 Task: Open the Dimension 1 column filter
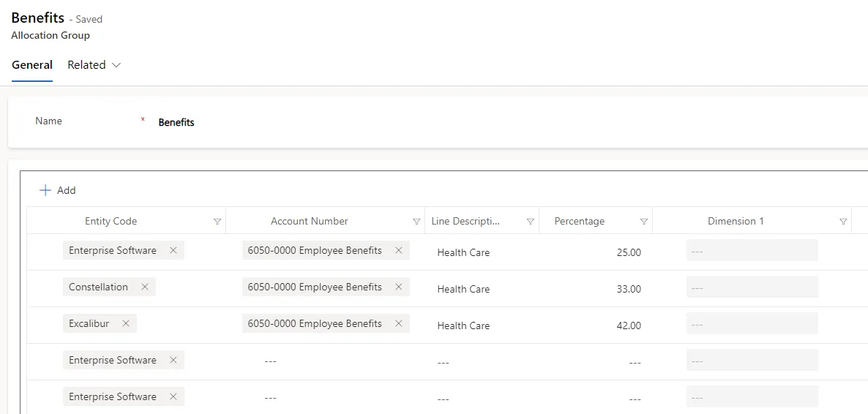843,222
